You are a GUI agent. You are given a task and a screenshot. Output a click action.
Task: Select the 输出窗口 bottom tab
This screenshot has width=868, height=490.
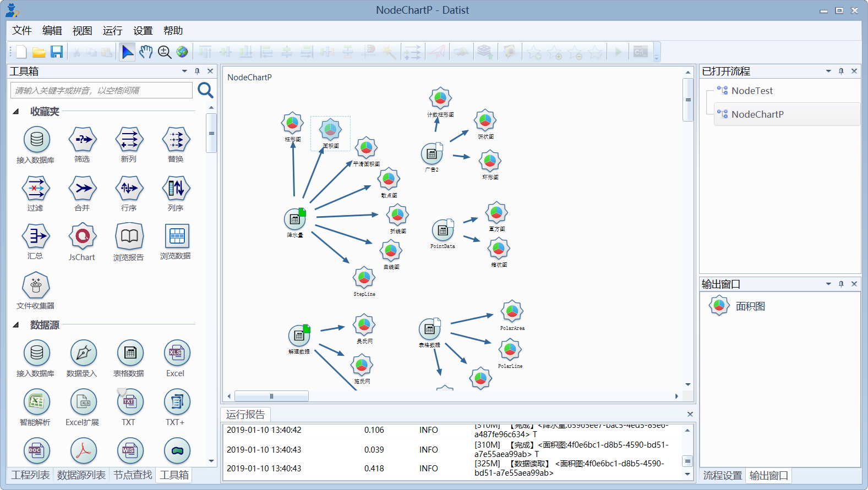(x=769, y=475)
